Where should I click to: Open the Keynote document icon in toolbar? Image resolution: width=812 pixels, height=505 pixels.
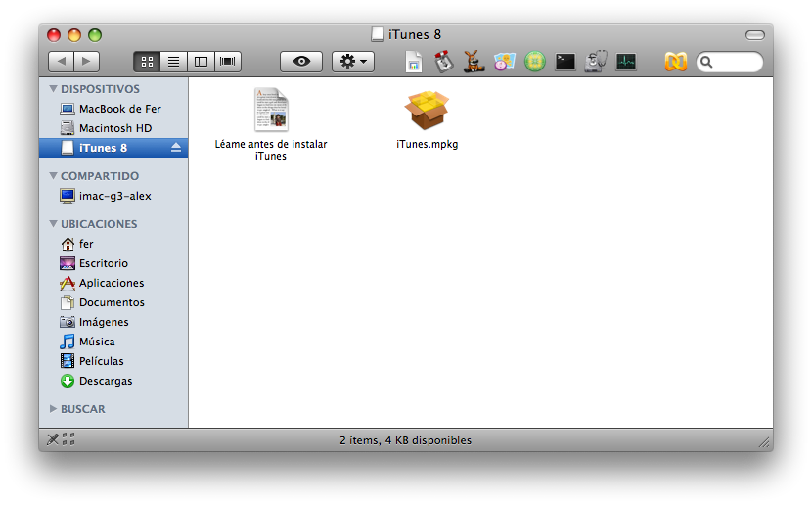click(414, 62)
